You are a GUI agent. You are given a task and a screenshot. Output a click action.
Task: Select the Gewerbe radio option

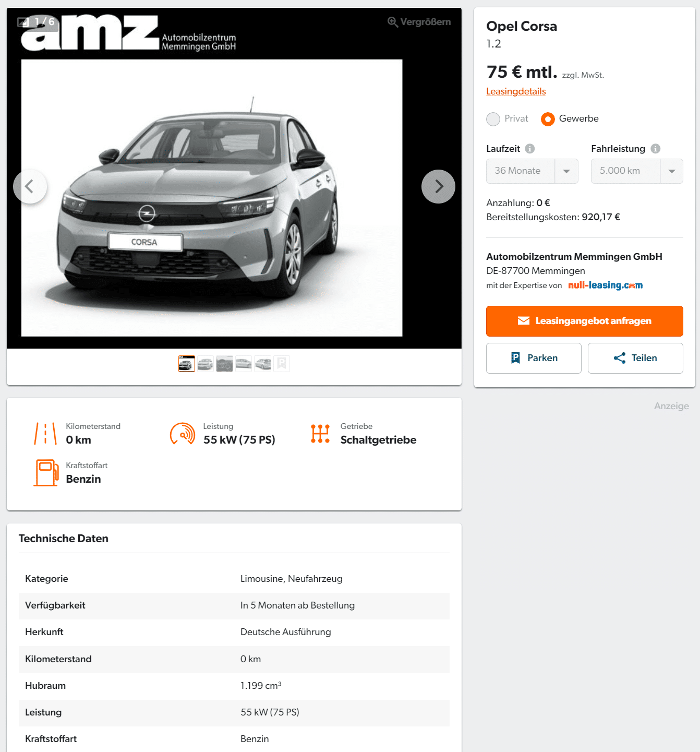pyautogui.click(x=548, y=119)
